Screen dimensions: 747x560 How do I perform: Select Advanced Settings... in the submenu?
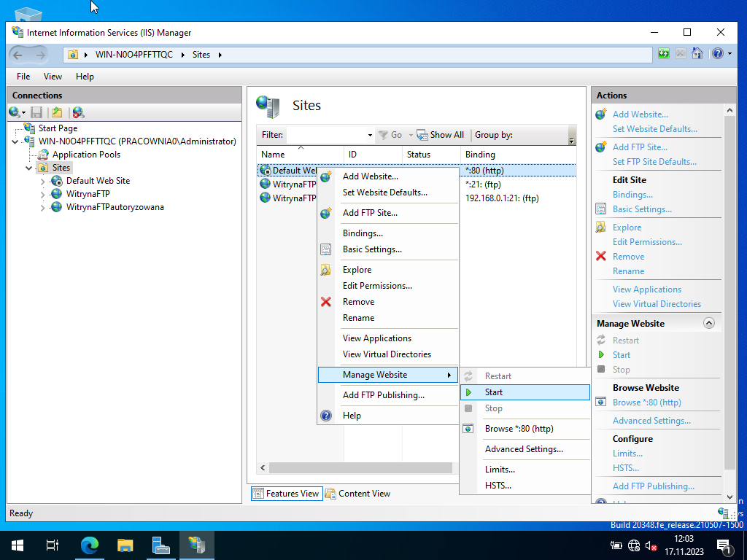click(525, 449)
